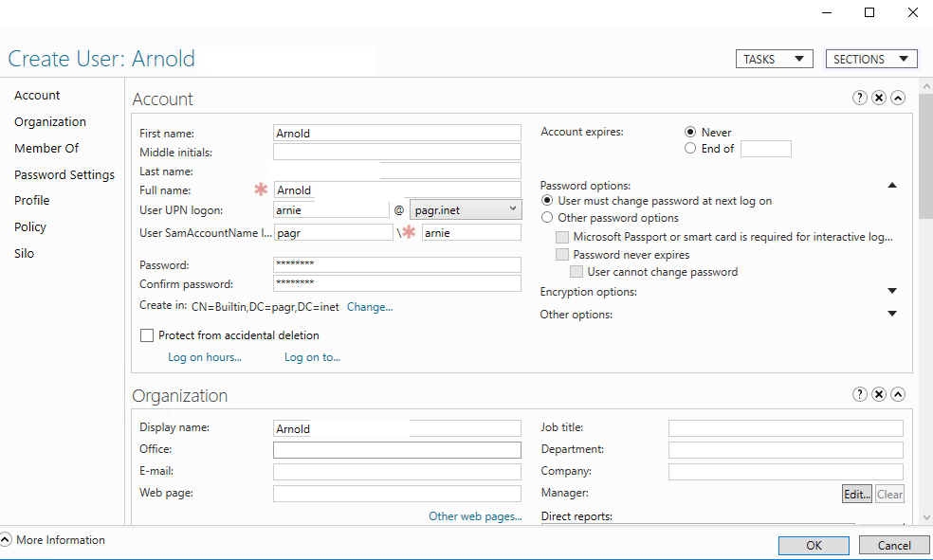Open the SECTIONS dropdown menu

pos(870,59)
